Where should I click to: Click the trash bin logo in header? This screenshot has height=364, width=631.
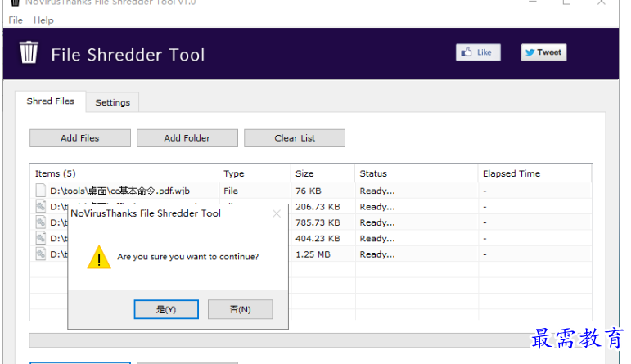(29, 52)
